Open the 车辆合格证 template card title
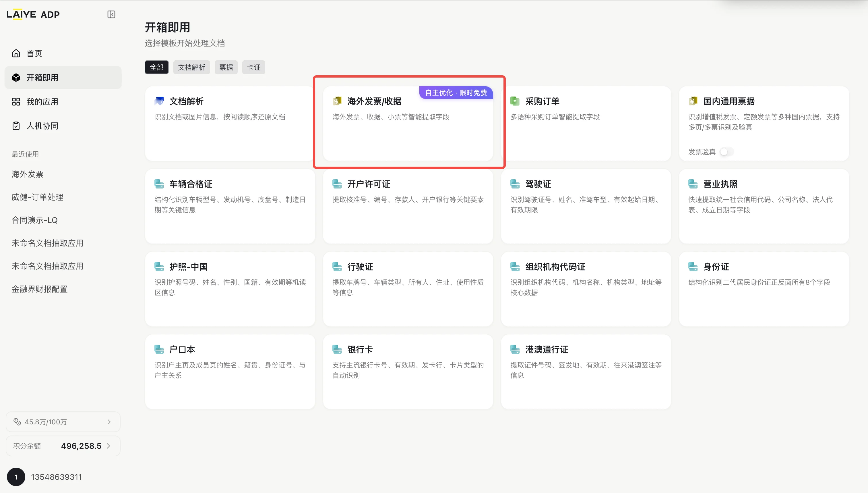868x493 pixels. (191, 184)
